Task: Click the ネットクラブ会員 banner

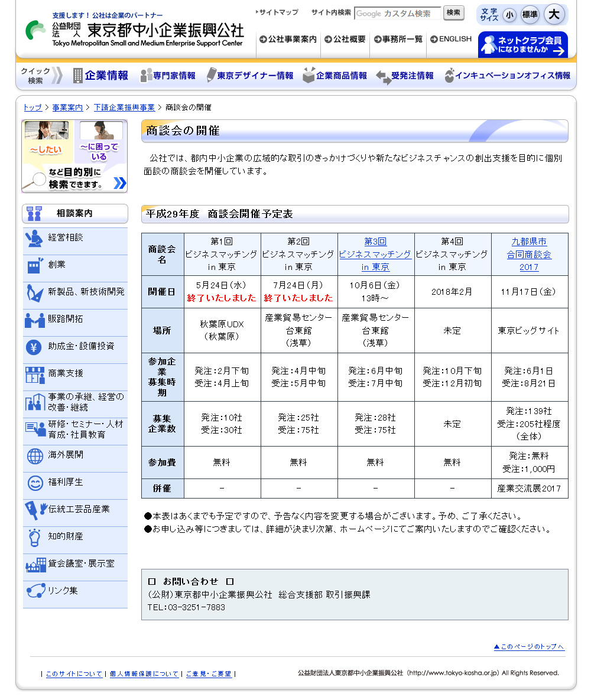Action: [x=522, y=45]
